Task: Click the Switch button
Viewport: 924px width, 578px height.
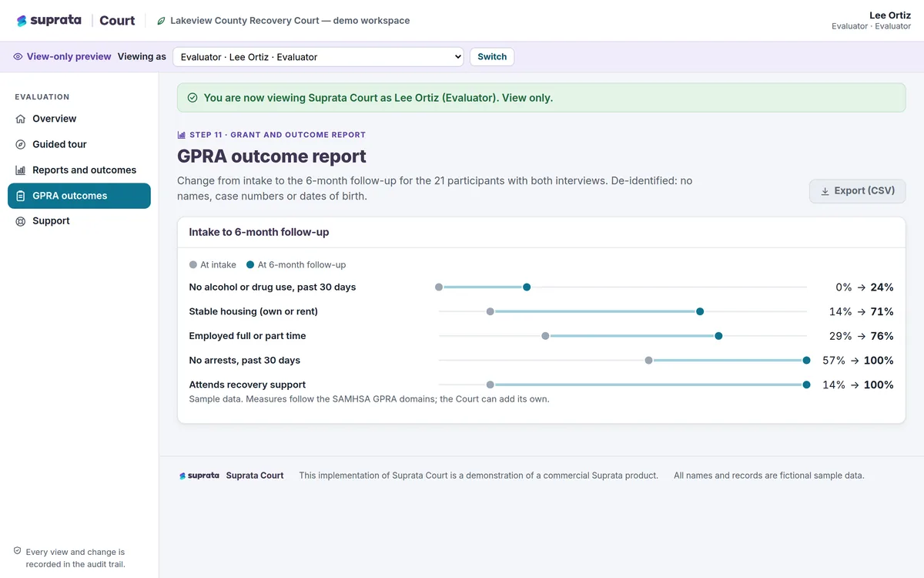Action: tap(492, 57)
